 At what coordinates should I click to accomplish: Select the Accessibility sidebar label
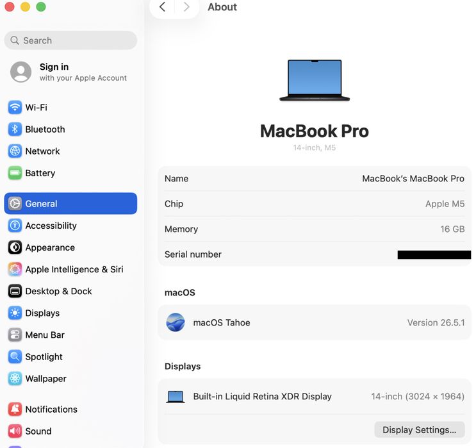(x=51, y=226)
